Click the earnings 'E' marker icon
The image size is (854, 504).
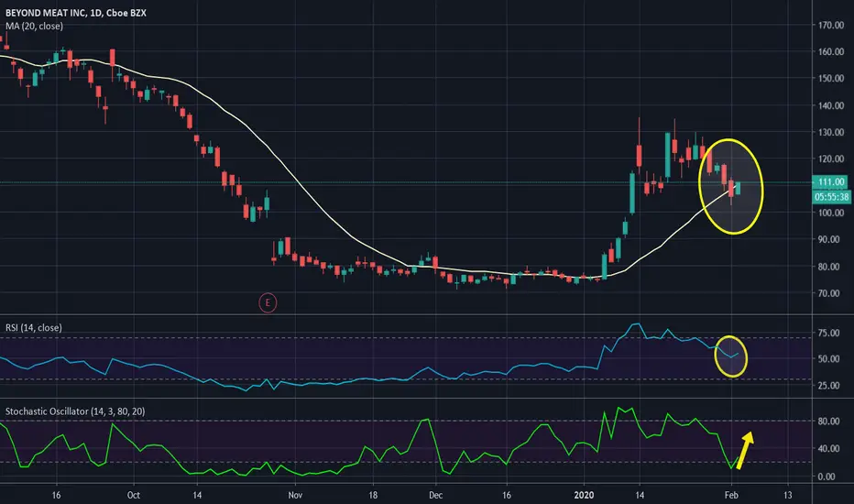(268, 302)
